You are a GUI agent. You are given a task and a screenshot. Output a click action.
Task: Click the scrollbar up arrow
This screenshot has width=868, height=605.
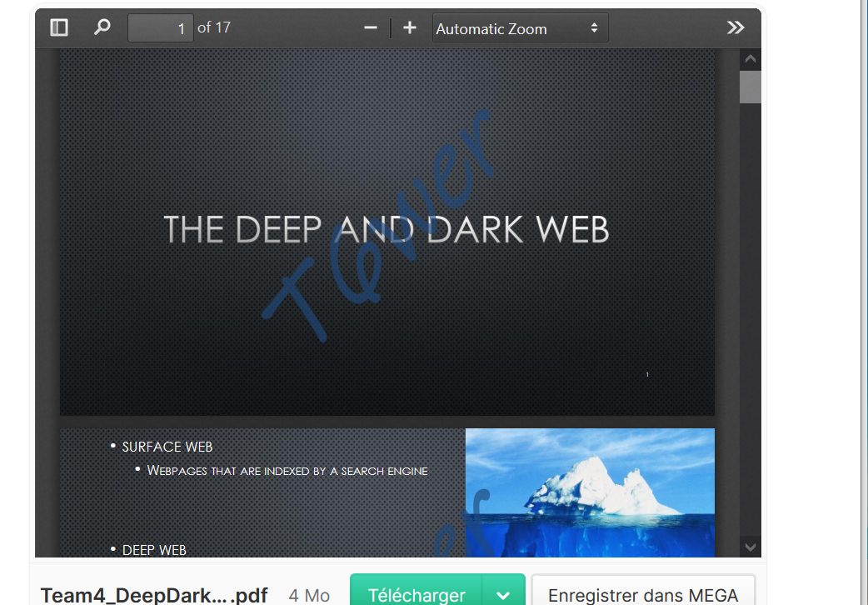tap(750, 58)
